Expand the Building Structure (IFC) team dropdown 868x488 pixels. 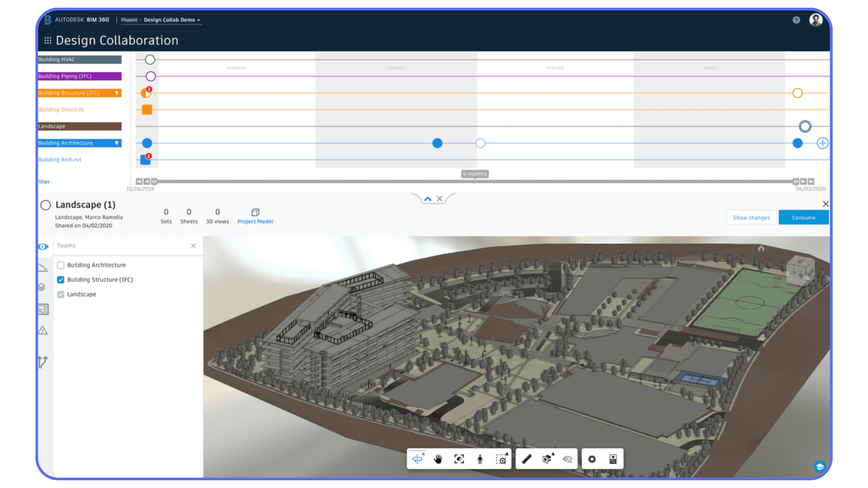coord(118,93)
